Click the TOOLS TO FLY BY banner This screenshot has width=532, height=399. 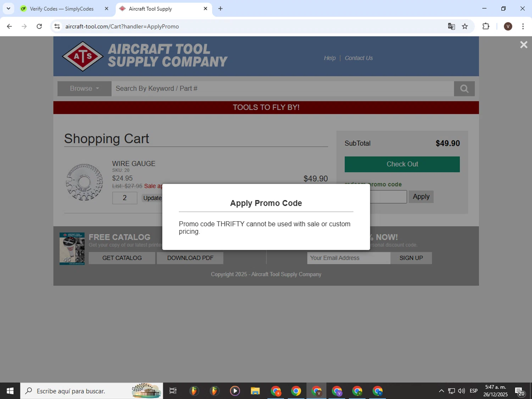click(x=266, y=107)
